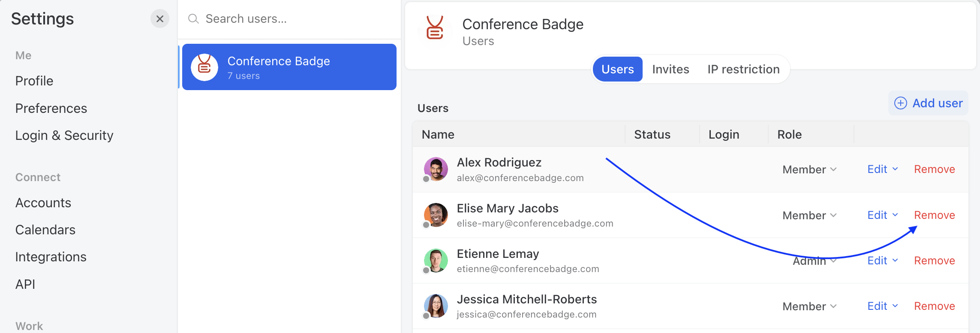980x333 pixels.
Task: Click the name Etienne Lemay
Action: tap(498, 254)
